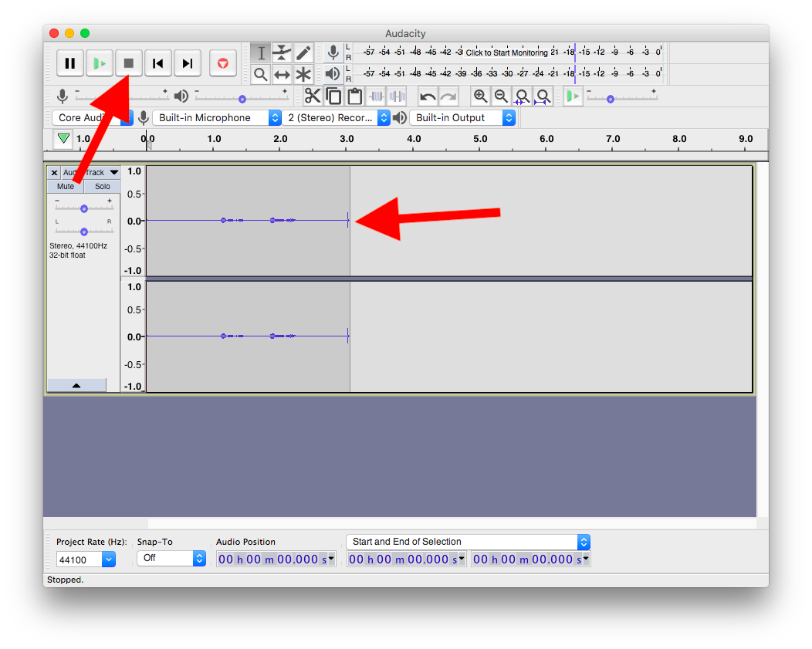The height and width of the screenshot is (649, 812).
Task: Click Fit Selection zoom icon
Action: tap(522, 96)
